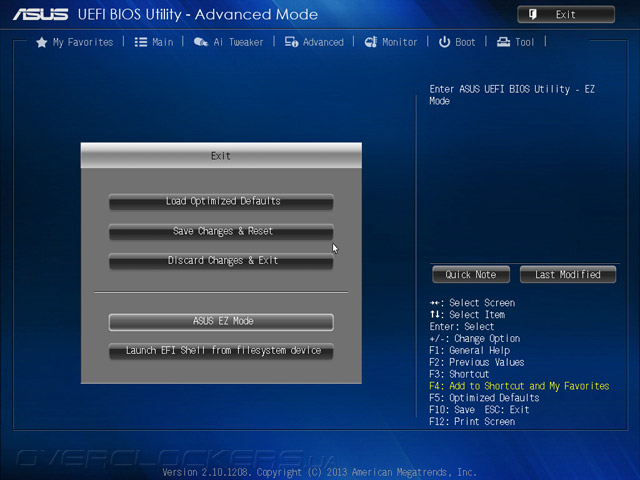The height and width of the screenshot is (480, 640).
Task: Click the door icon in the Exit button
Action: pyautogui.click(x=533, y=15)
